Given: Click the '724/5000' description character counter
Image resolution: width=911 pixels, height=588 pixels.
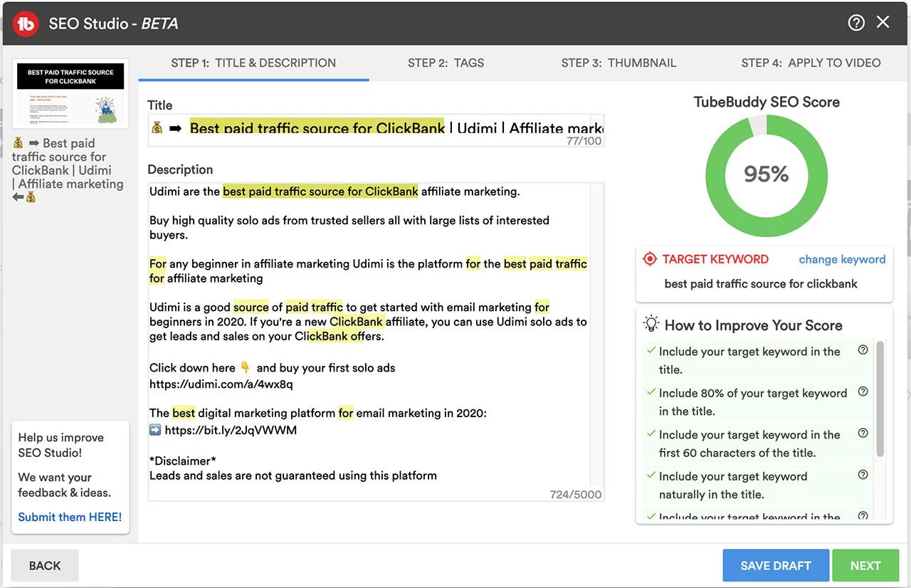Looking at the screenshot, I should point(575,494).
